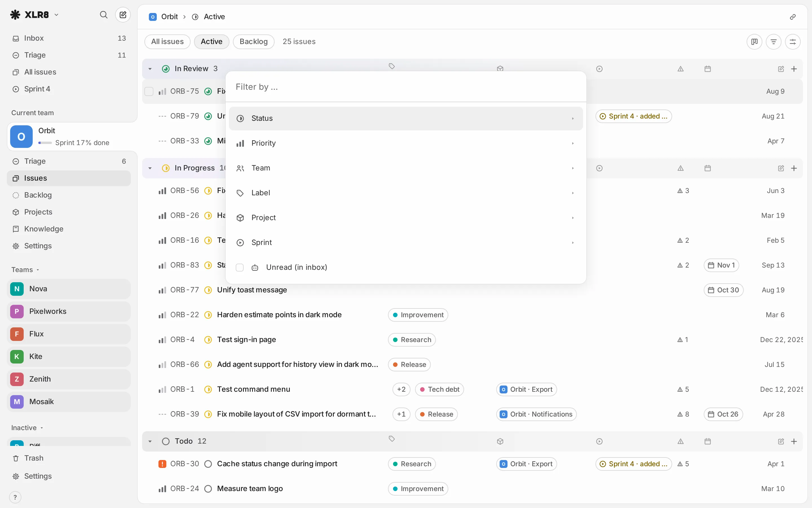Check the ORB-75 row checkbox
This screenshot has height=508, width=812.
click(x=149, y=91)
